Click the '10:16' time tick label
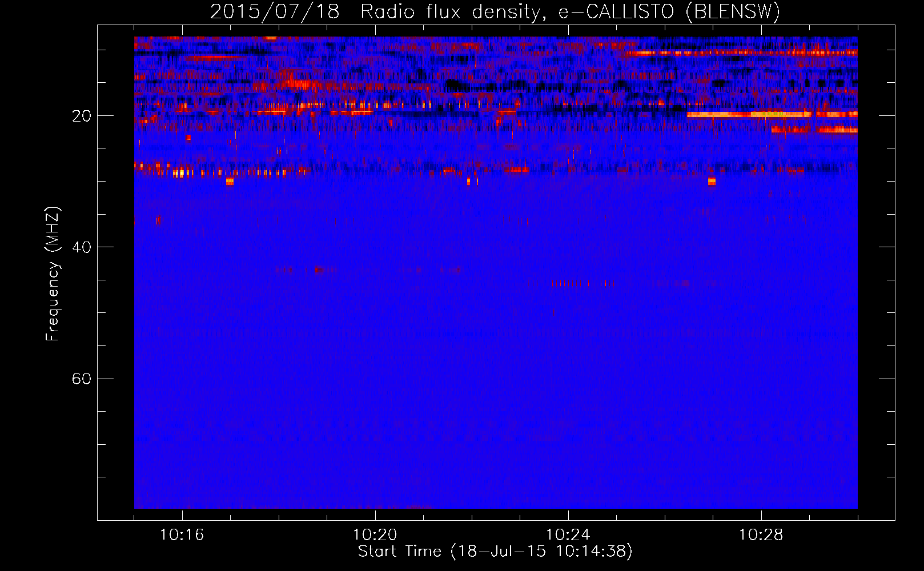 [x=182, y=535]
